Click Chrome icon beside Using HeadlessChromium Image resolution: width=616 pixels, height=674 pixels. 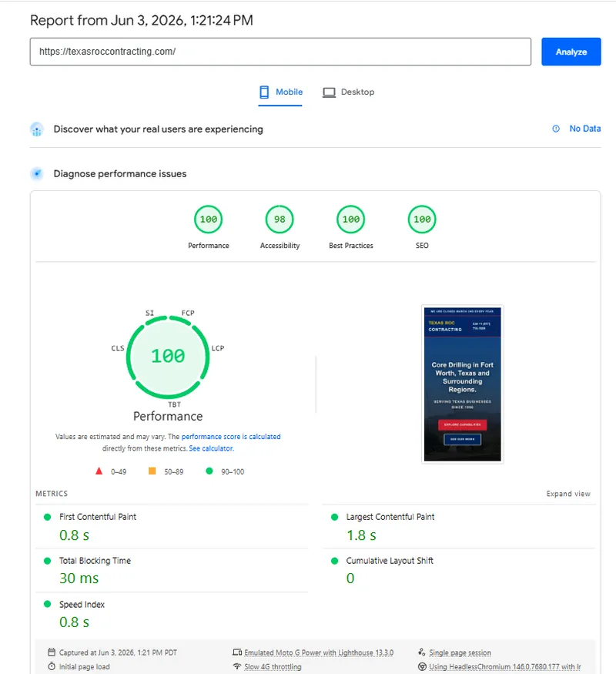tap(422, 667)
